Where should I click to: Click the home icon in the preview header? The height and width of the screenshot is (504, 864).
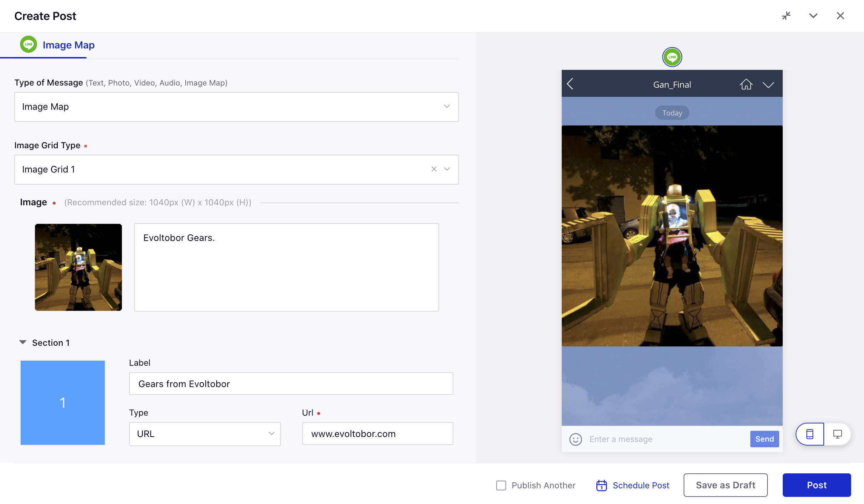coord(746,84)
